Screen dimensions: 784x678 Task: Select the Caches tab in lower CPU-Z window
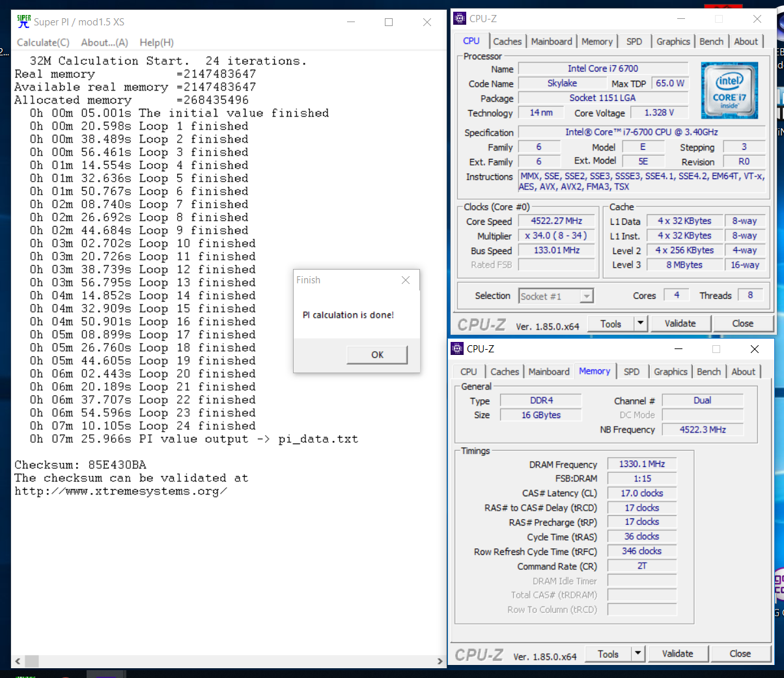click(x=505, y=371)
